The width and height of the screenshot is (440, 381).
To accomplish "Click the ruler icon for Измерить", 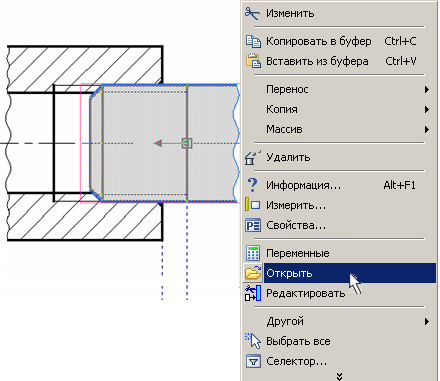I will [253, 205].
